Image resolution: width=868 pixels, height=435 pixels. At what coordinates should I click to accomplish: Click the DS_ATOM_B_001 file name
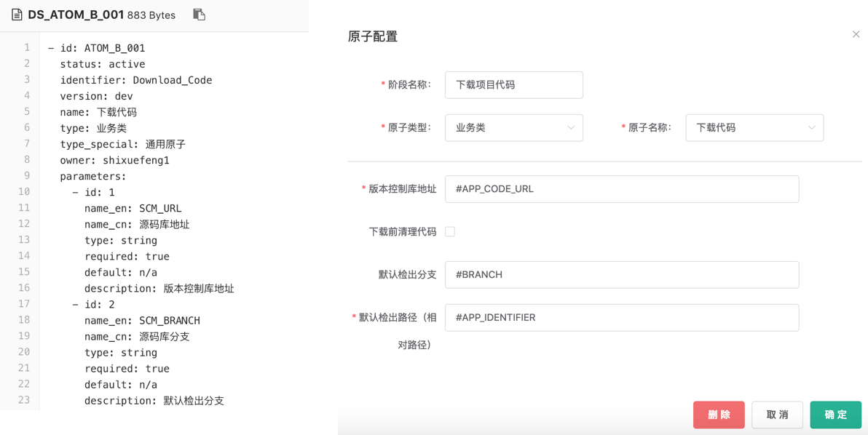(76, 15)
